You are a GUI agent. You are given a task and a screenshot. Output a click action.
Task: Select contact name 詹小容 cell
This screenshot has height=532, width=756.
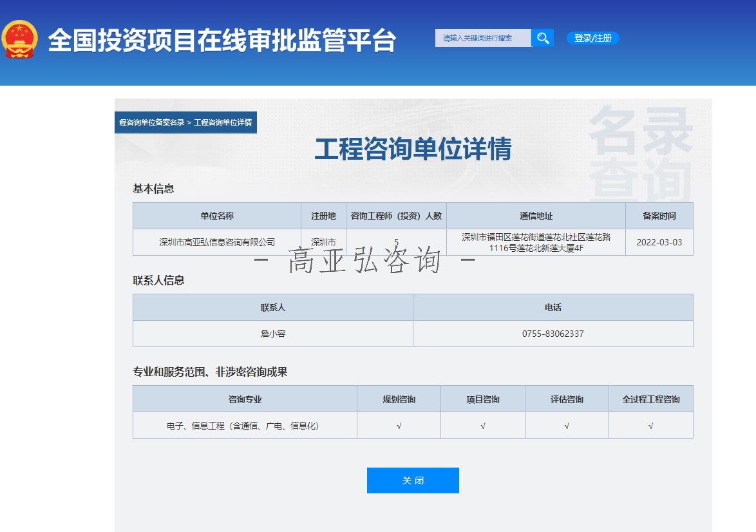pyautogui.click(x=273, y=334)
